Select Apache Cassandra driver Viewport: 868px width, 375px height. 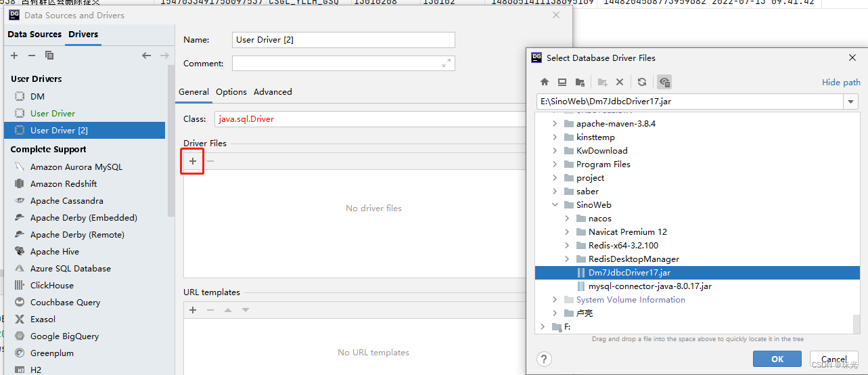[67, 200]
